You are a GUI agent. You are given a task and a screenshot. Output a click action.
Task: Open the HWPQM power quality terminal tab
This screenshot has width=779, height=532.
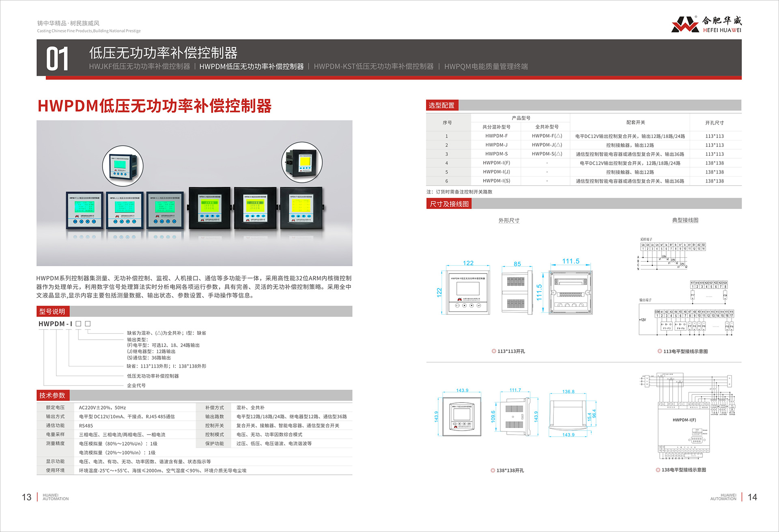486,67
